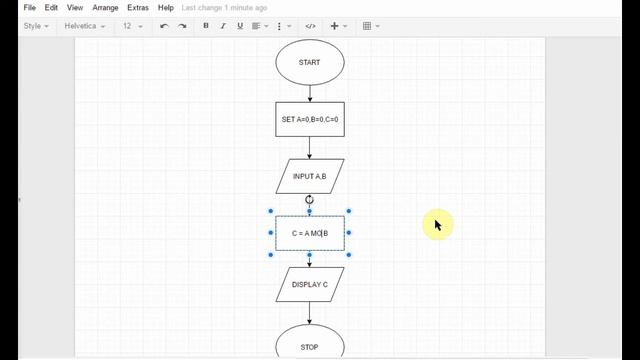Click the top-center resize handle of selected box
Image resolution: width=640 pixels, height=360 pixels.
coord(309,211)
